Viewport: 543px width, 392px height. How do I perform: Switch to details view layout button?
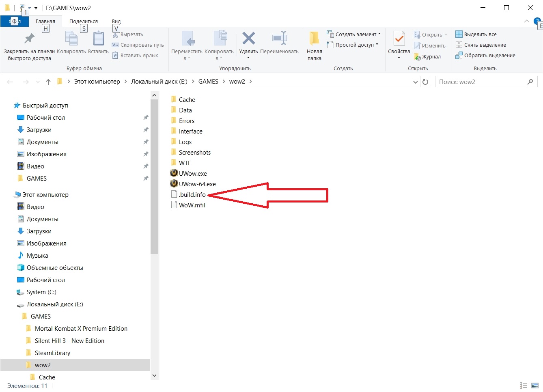point(524,386)
